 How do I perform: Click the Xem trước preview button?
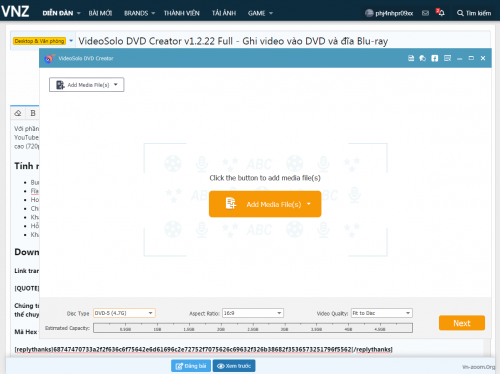point(234,366)
